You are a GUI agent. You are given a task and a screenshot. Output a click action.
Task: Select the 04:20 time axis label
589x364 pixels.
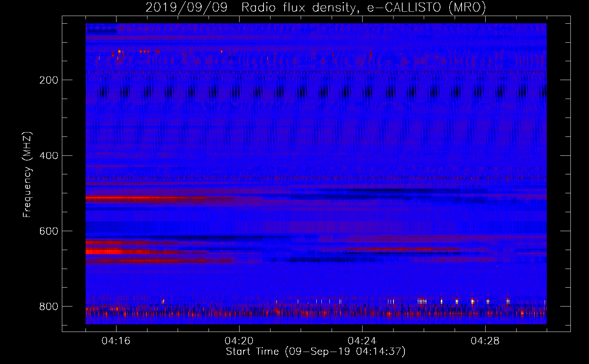coord(239,341)
